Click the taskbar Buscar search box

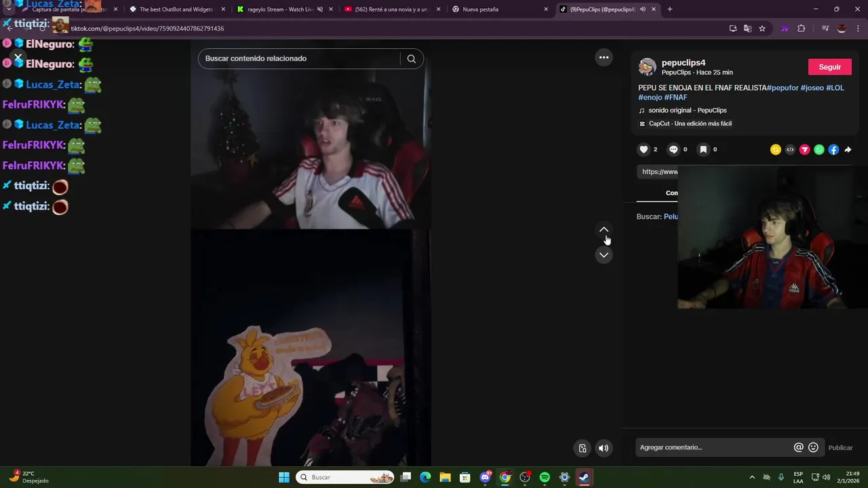point(346,477)
